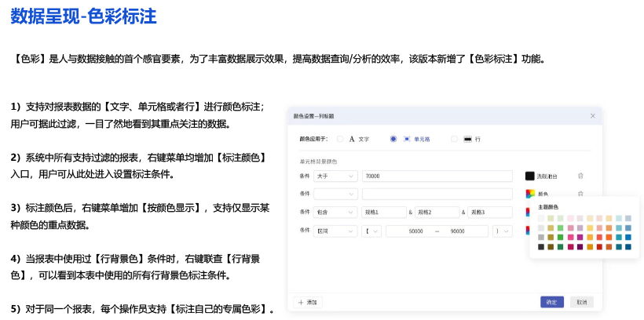Open the 区间 condition dropdown
This screenshot has height=320, width=644.
[x=336, y=231]
